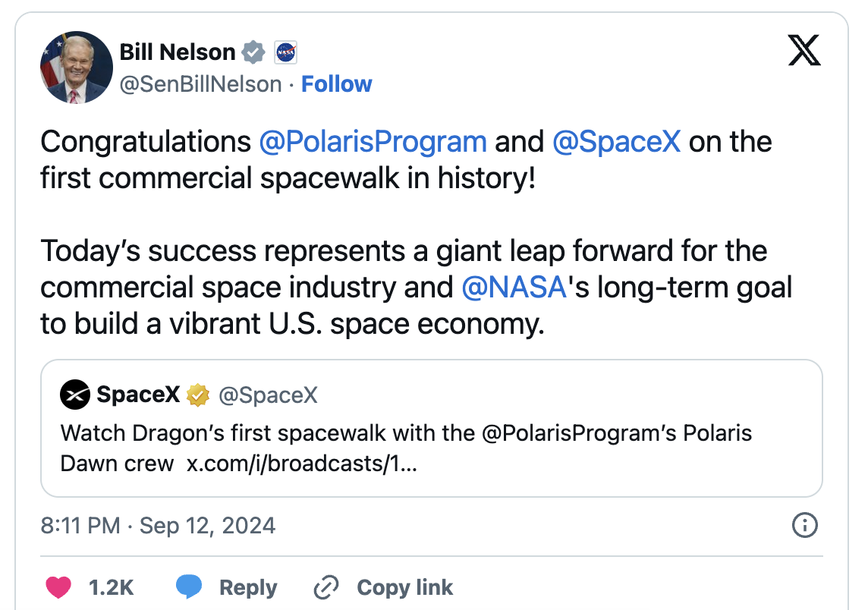
Task: Like the tweet with heart icon
Action: tap(58, 587)
